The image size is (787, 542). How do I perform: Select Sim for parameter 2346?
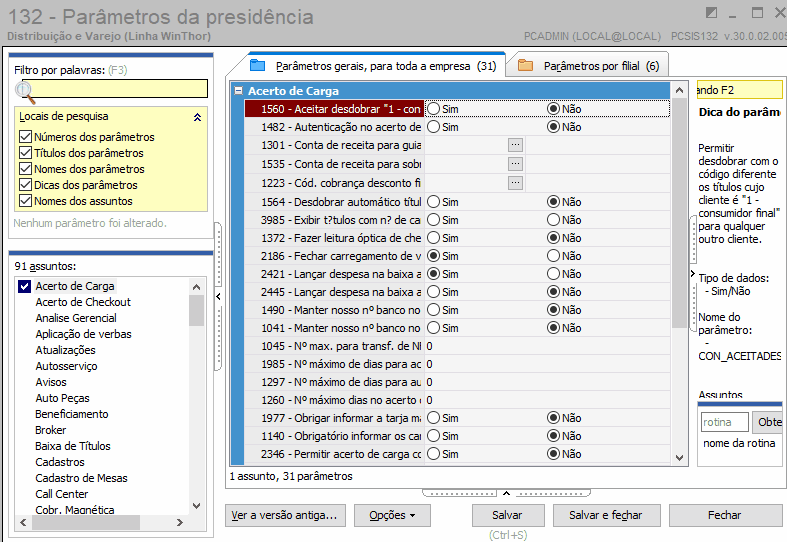pos(434,454)
